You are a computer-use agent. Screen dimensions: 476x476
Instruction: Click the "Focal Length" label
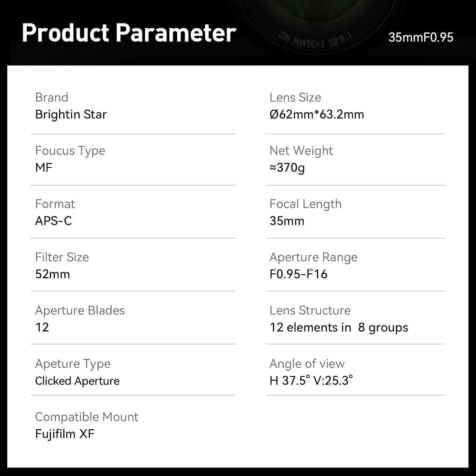[x=305, y=204]
